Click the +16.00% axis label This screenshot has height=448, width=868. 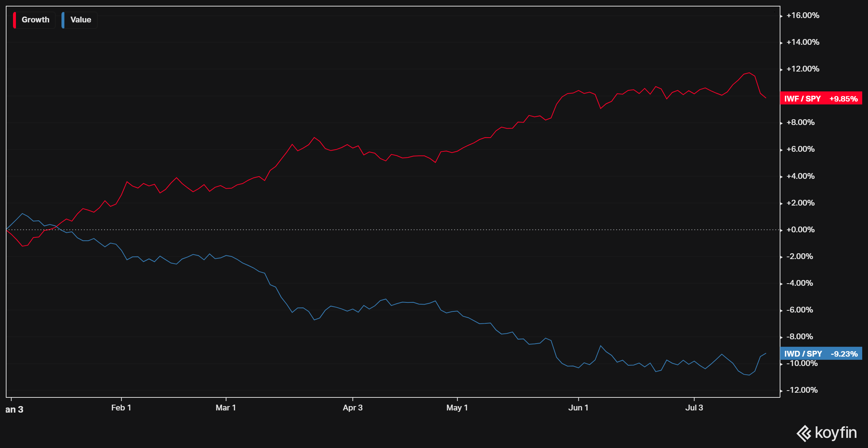[x=803, y=15]
